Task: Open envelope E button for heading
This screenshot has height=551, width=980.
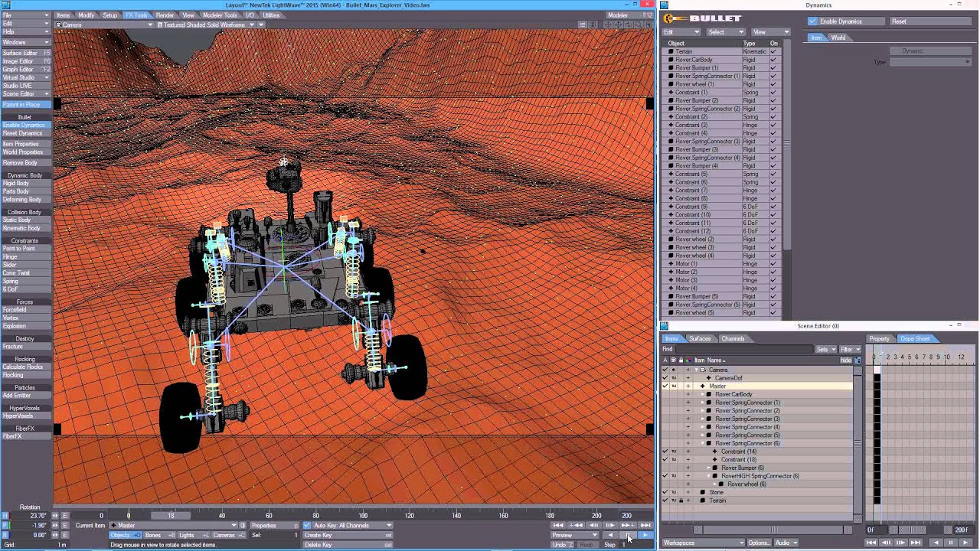Action: tap(65, 516)
